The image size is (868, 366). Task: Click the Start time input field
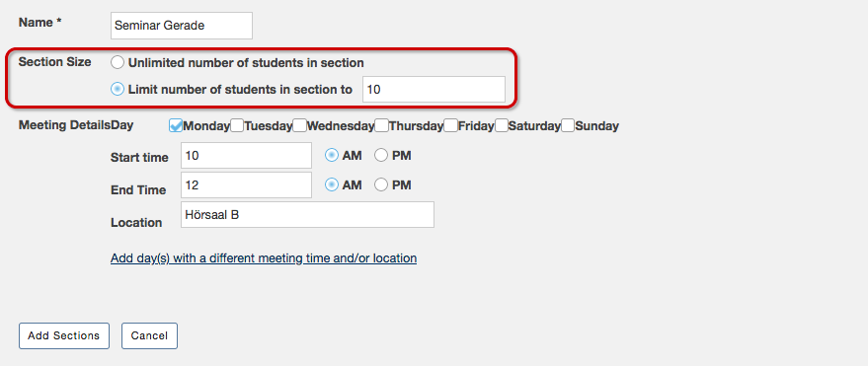coord(246,155)
